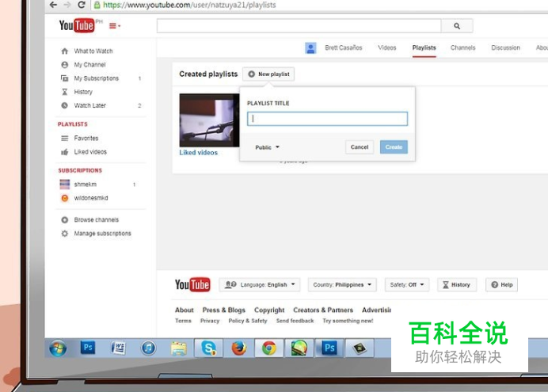
Task: Click the footer YouTube logo
Action: [192, 284]
